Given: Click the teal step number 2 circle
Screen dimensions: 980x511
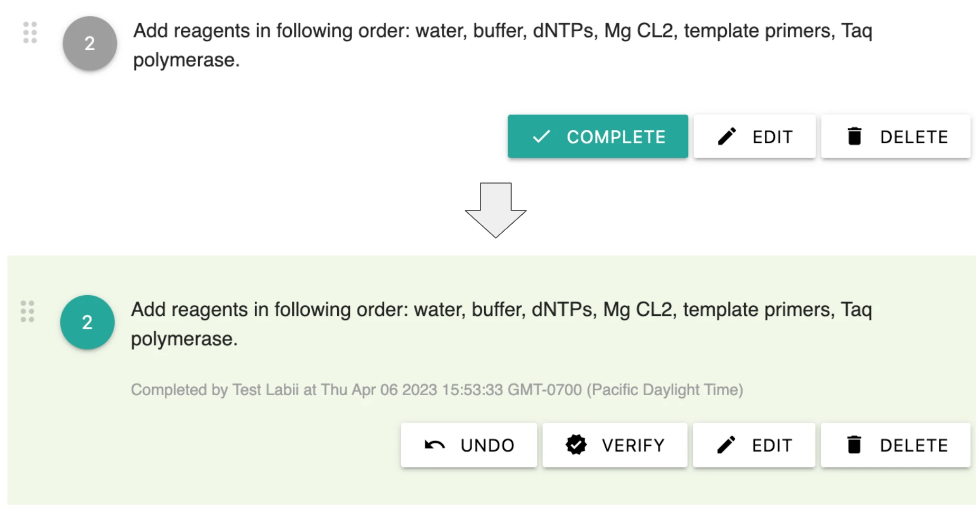Looking at the screenshot, I should [x=87, y=322].
